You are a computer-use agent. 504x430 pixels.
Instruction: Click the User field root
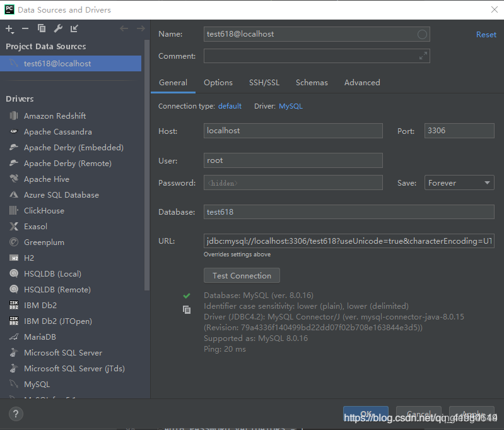(x=293, y=160)
